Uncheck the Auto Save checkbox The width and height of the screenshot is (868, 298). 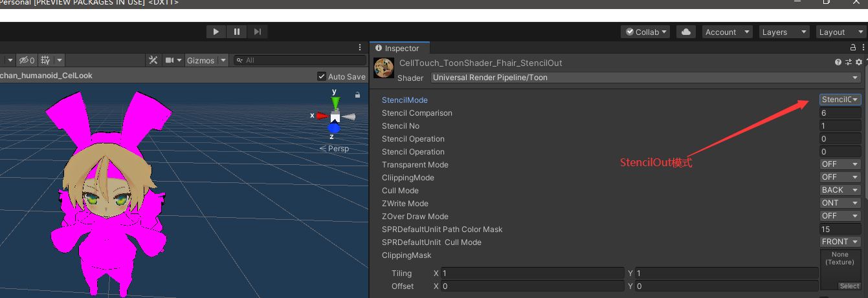(322, 76)
